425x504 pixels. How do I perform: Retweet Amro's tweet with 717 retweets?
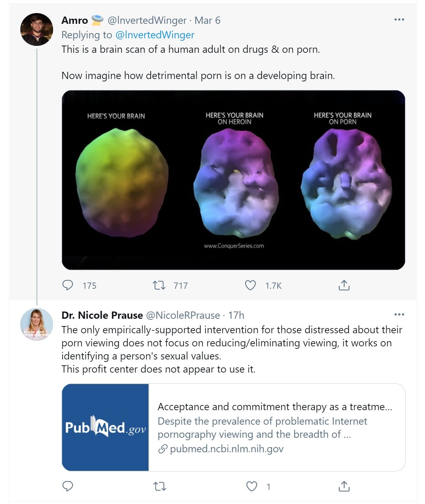[x=159, y=285]
